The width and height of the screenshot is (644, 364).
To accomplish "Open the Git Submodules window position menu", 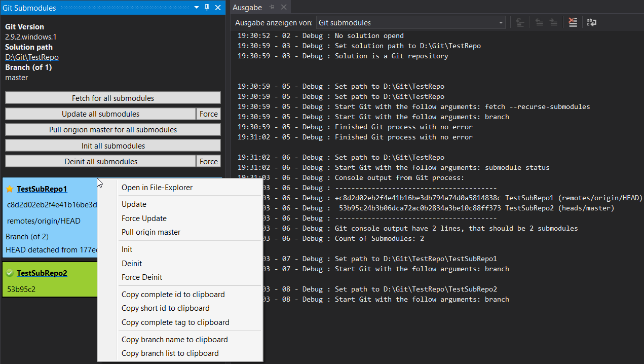I will tap(196, 7).
